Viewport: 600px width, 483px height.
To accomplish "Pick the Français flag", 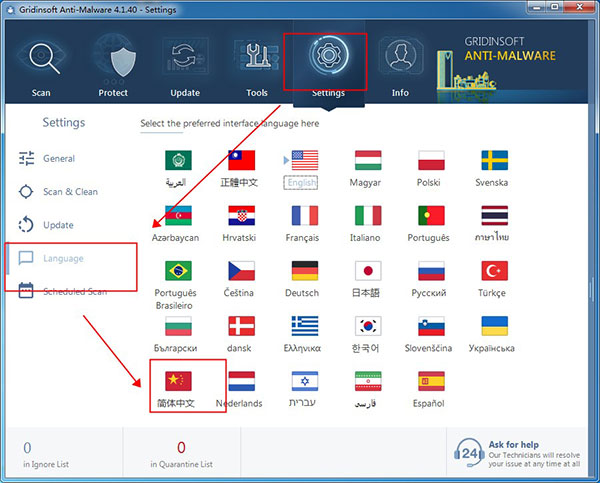I will 305,215.
